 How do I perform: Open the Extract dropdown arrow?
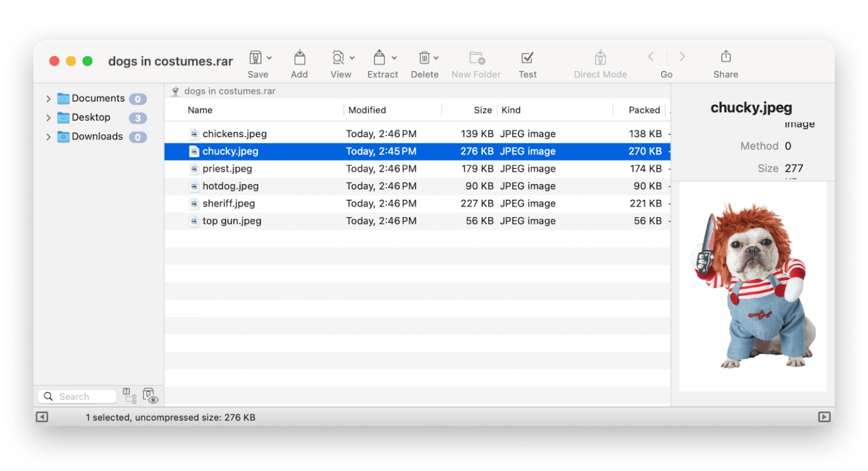394,58
